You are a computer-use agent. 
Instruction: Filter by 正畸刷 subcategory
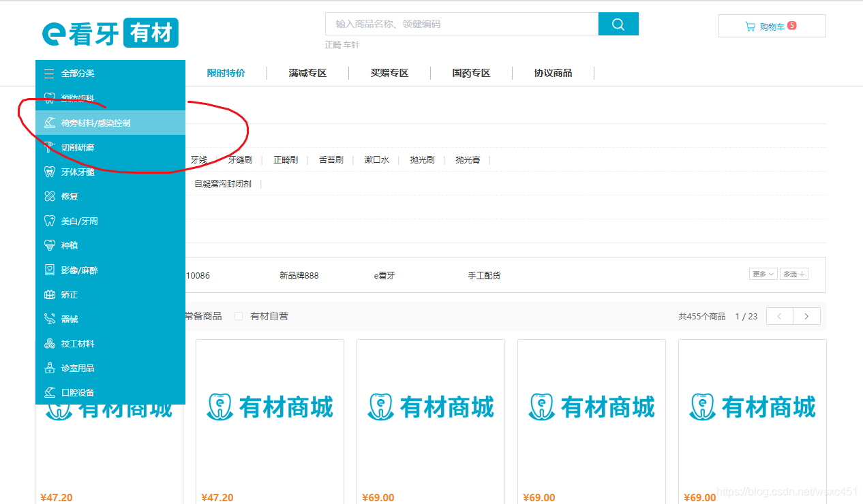pos(286,159)
